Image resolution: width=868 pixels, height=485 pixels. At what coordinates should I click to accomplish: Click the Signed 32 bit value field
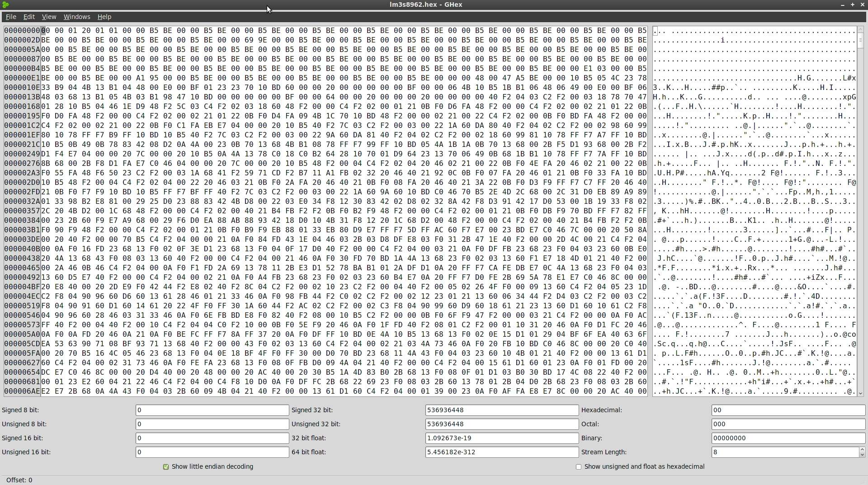coord(502,410)
